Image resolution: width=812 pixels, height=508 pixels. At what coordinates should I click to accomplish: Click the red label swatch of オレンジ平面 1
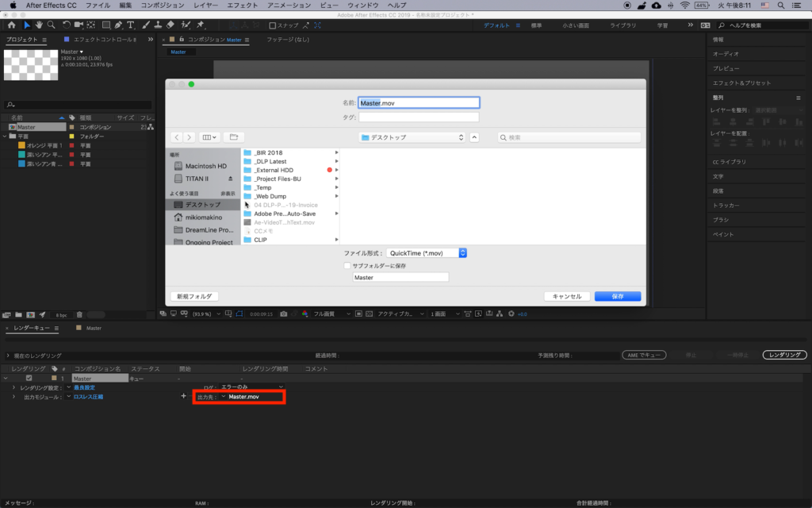[71, 146]
